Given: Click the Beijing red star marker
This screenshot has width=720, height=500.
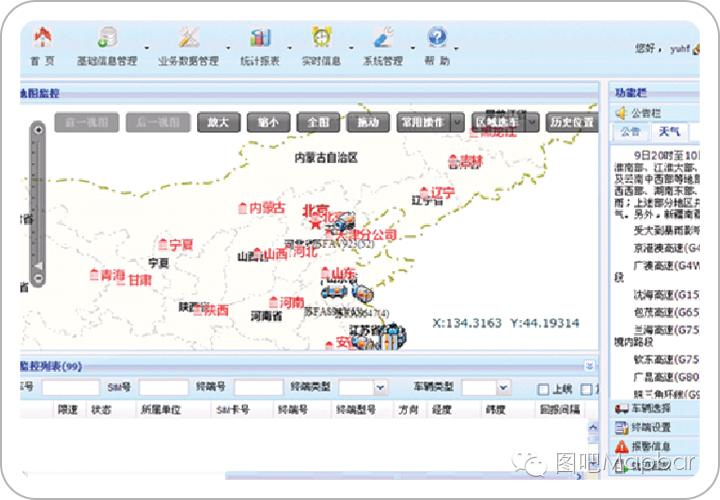Looking at the screenshot, I should [315, 224].
